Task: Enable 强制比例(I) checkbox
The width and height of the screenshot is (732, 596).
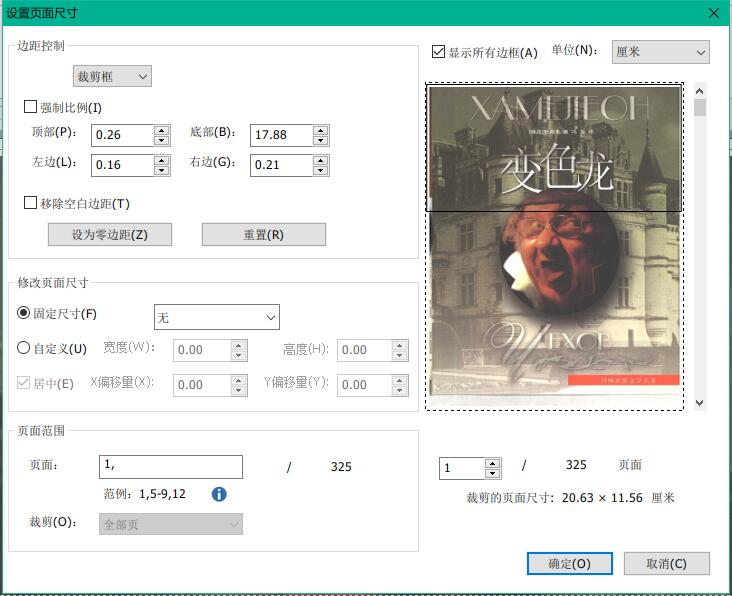Action: [x=30, y=107]
